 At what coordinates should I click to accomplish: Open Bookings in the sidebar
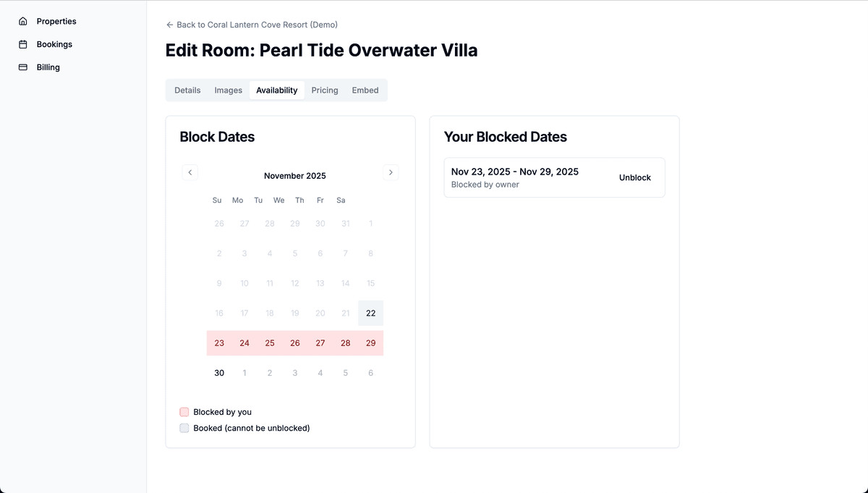click(x=54, y=44)
